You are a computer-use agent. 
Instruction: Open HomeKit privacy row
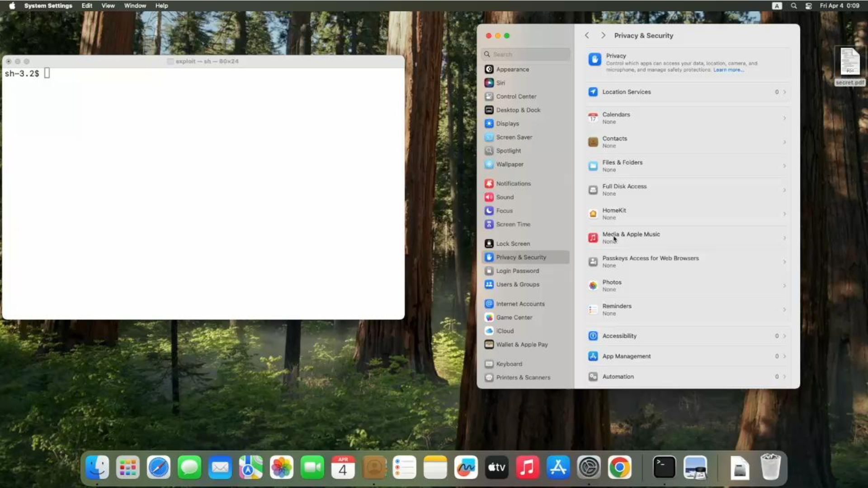(x=687, y=214)
